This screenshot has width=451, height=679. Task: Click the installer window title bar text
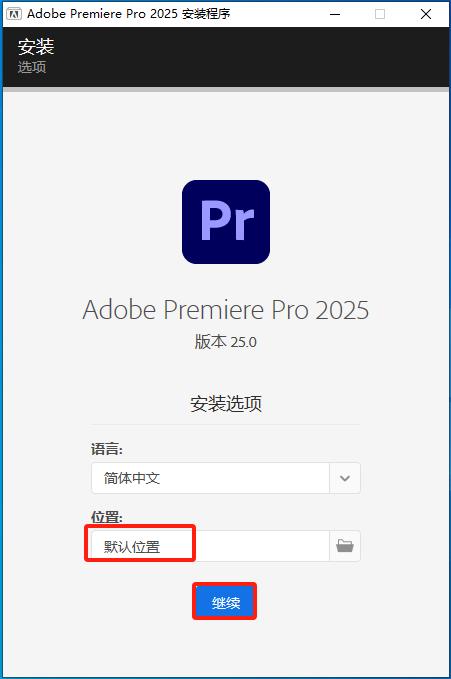(129, 14)
